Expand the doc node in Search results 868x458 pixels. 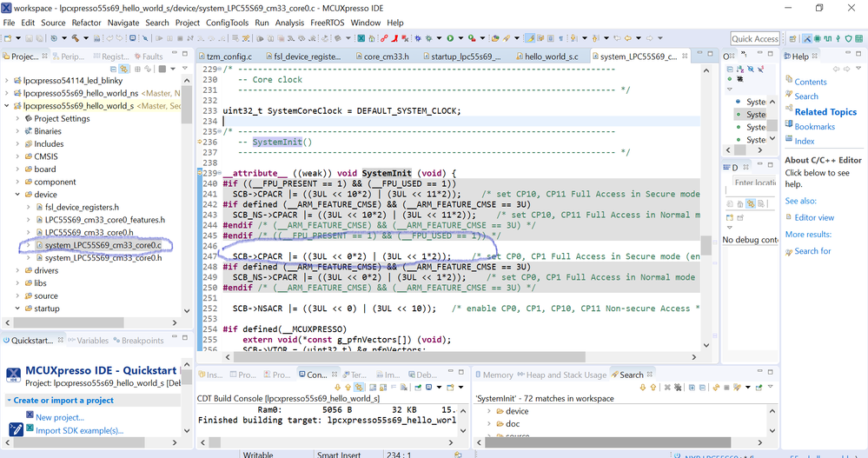click(x=489, y=423)
